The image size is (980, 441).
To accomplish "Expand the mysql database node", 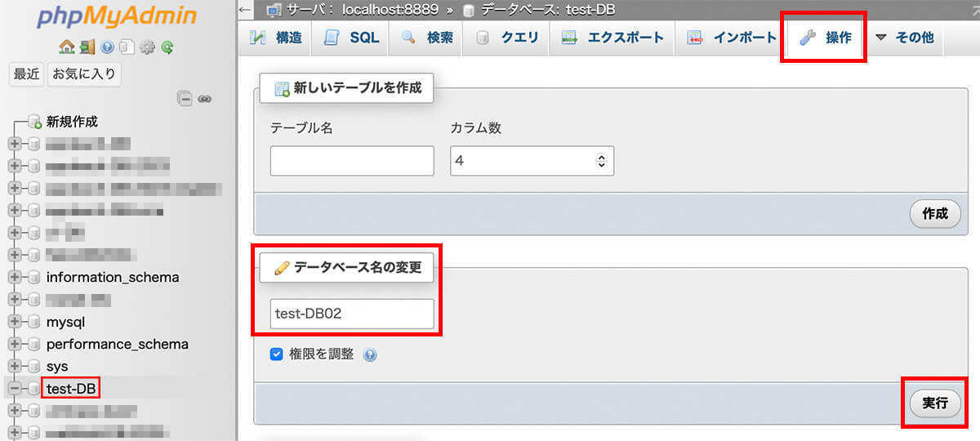I will [x=15, y=322].
